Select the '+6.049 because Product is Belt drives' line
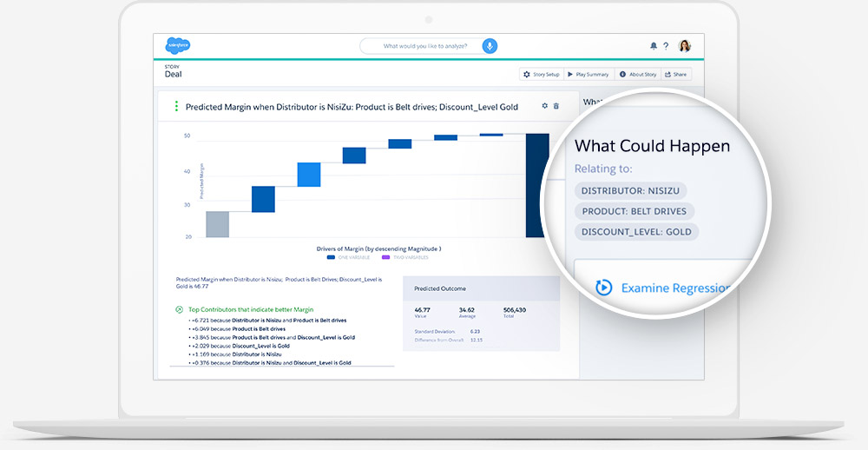 coord(237,328)
